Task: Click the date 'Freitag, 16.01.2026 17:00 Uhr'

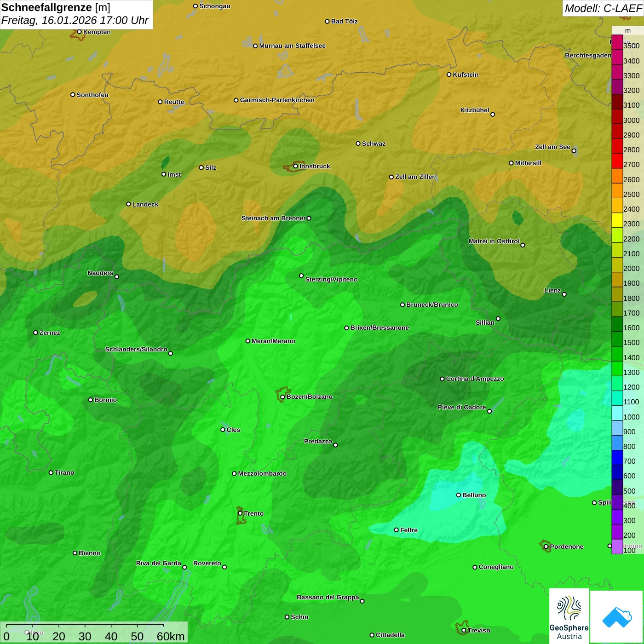Action: pos(75,20)
